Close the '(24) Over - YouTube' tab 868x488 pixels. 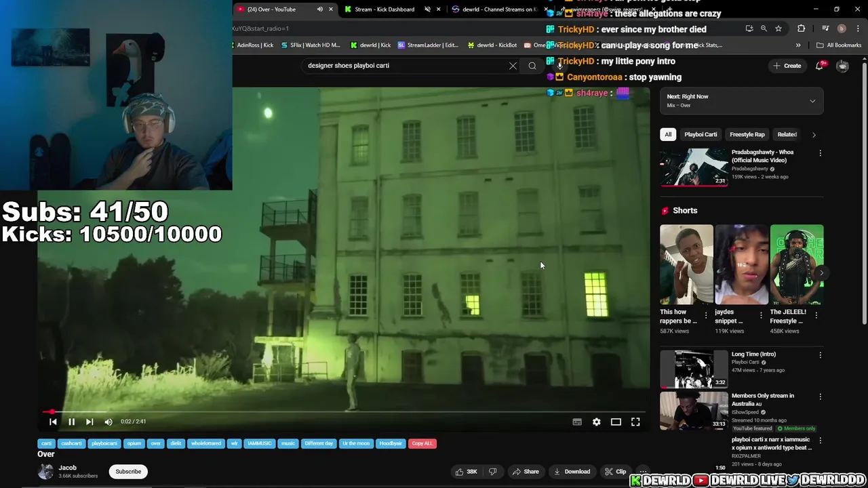click(x=331, y=9)
